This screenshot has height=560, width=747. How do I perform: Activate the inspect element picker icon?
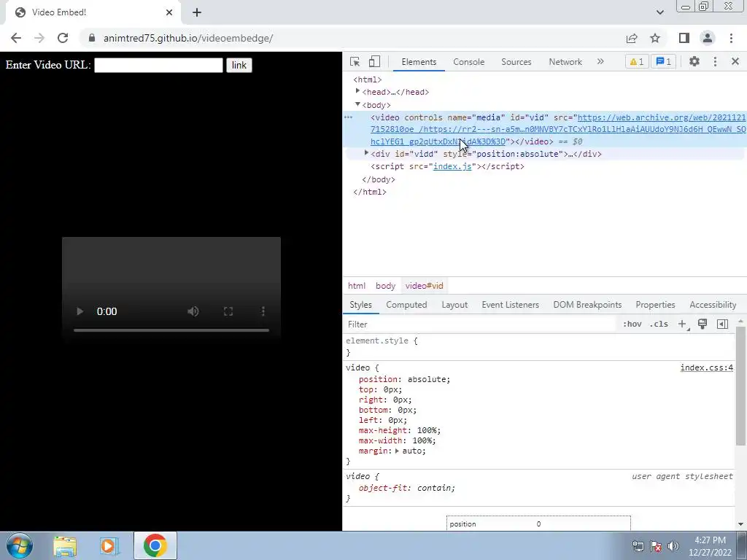point(355,61)
